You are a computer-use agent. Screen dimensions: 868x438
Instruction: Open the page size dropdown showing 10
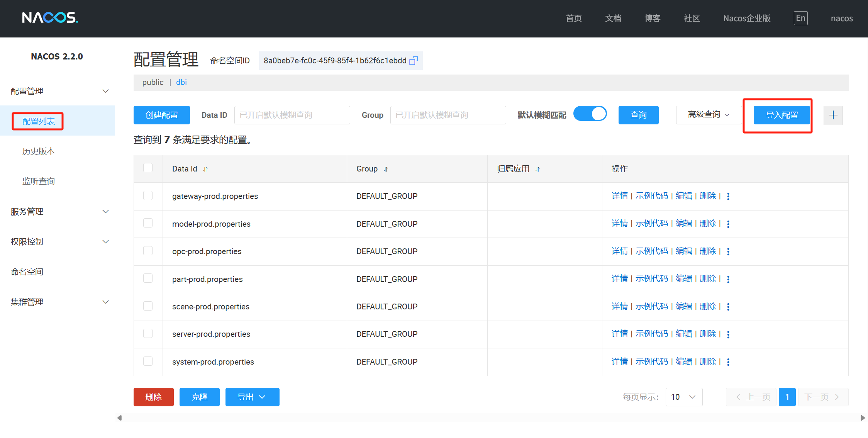(x=683, y=397)
